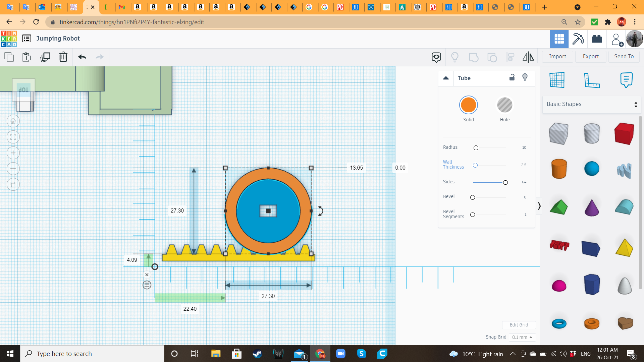Open the Basic Shapes dropdown
Screen dimensions: 644x362
591,104
